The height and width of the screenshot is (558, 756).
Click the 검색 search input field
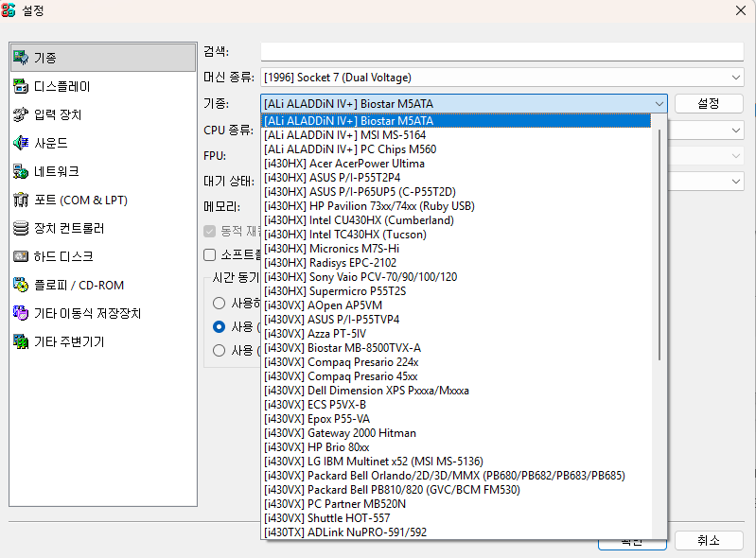[501, 51]
